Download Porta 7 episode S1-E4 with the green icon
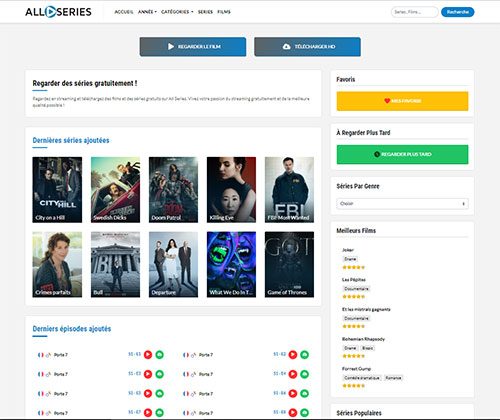This screenshot has height=420, width=500. click(x=304, y=374)
